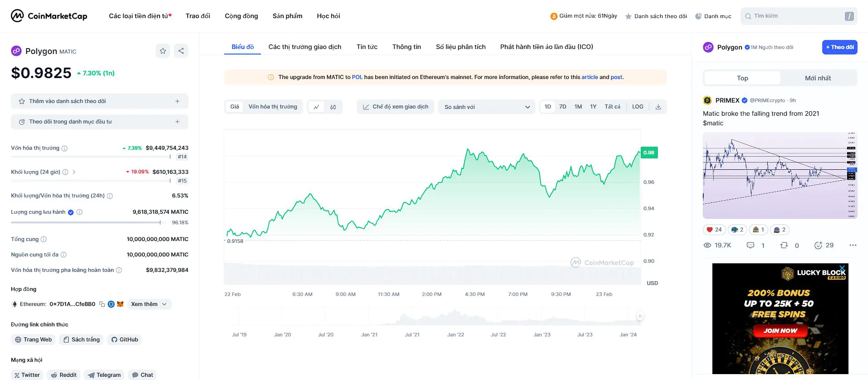Viewport: 868px width, 380px height.
Task: Open Sản phẩm menu
Action: tap(287, 16)
